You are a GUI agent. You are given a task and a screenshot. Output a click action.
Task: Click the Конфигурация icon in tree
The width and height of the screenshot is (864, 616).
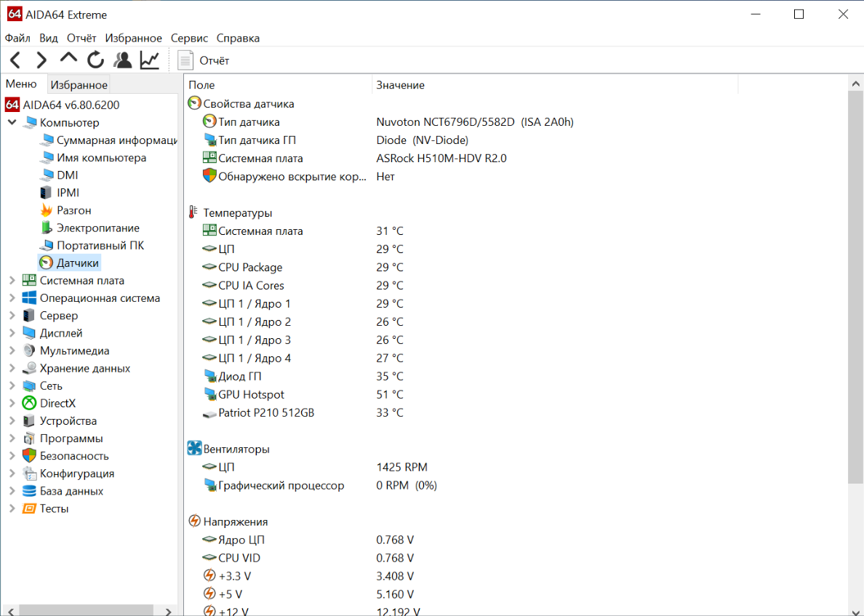coord(29,474)
